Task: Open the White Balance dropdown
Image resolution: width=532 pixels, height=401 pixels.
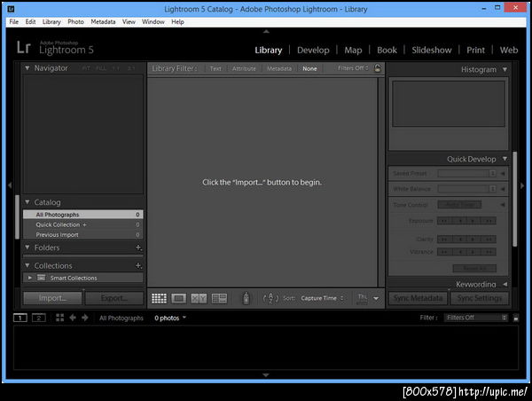Action: click(467, 189)
